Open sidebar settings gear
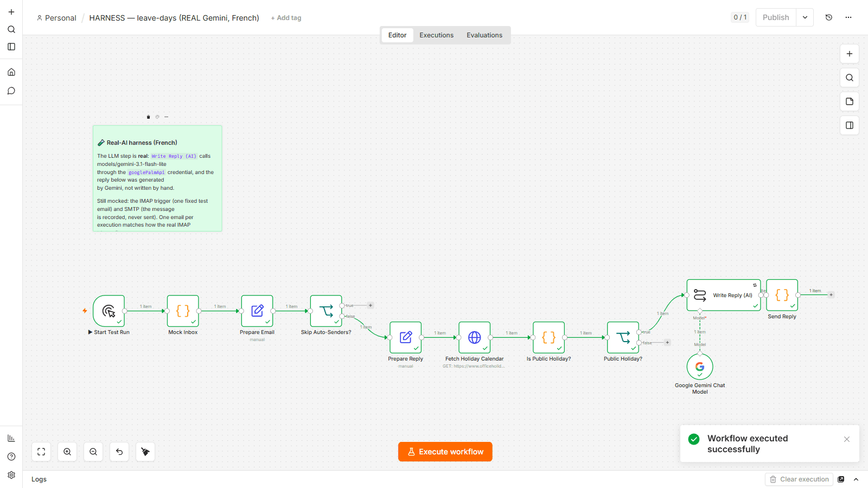The width and height of the screenshot is (868, 488). pyautogui.click(x=11, y=475)
